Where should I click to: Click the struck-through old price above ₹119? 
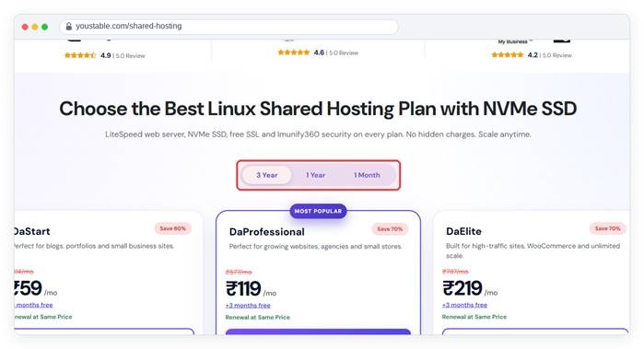pyautogui.click(x=239, y=273)
